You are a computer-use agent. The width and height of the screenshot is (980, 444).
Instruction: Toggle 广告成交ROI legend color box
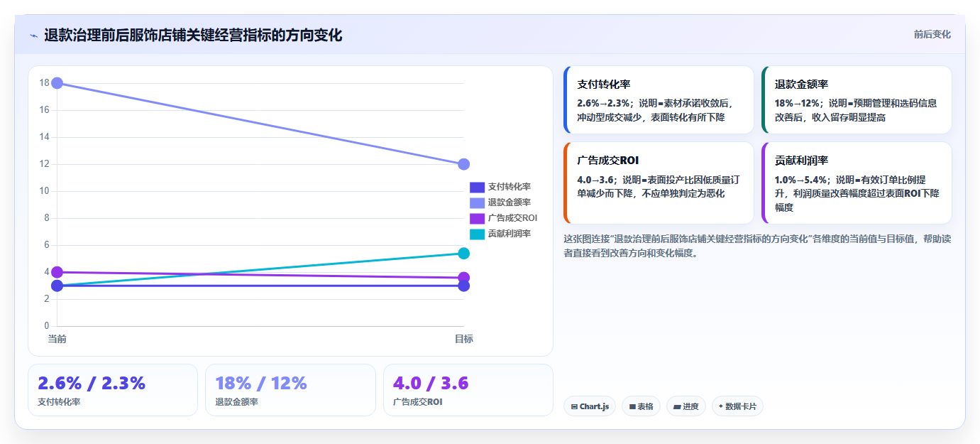477,218
